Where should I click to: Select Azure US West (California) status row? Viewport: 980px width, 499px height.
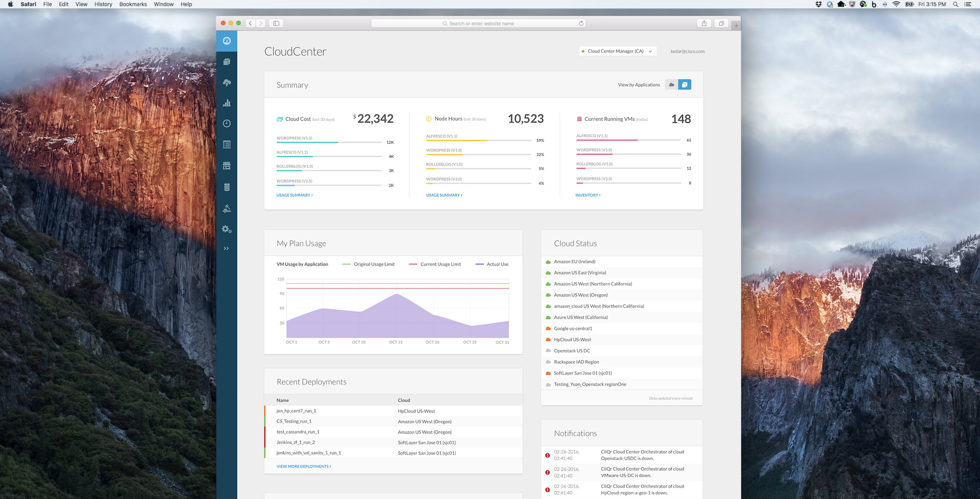622,317
